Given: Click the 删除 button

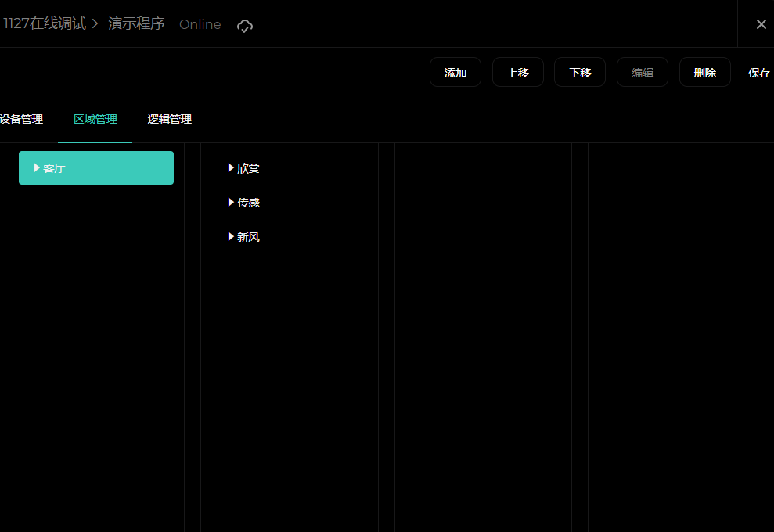Looking at the screenshot, I should pos(705,73).
